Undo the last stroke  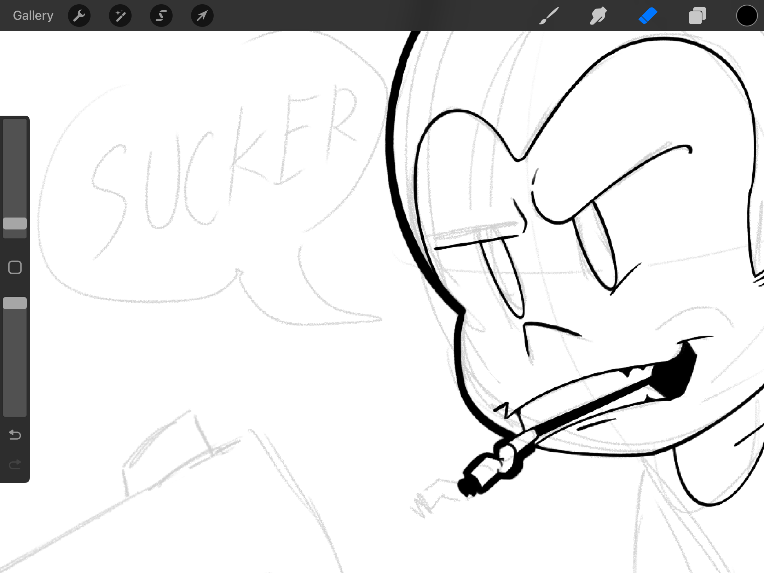coord(15,435)
